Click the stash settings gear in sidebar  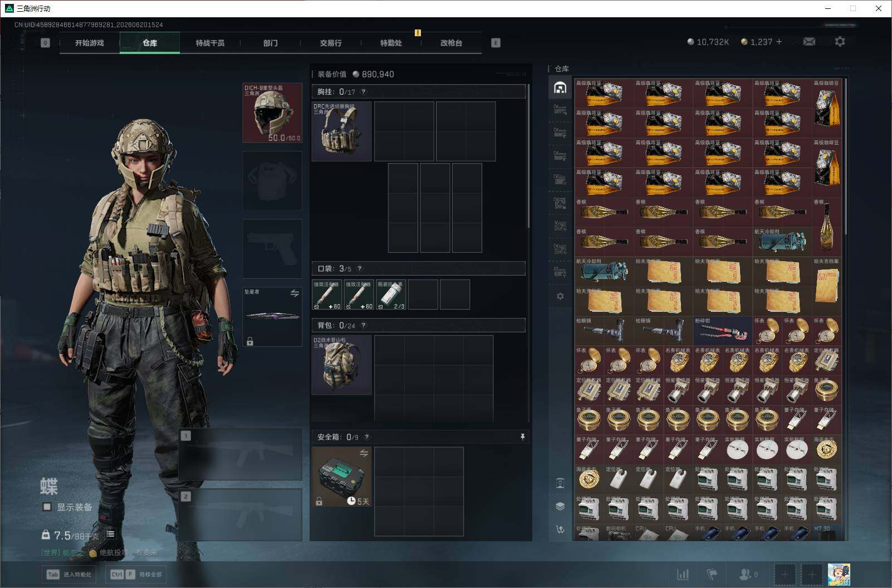560,296
